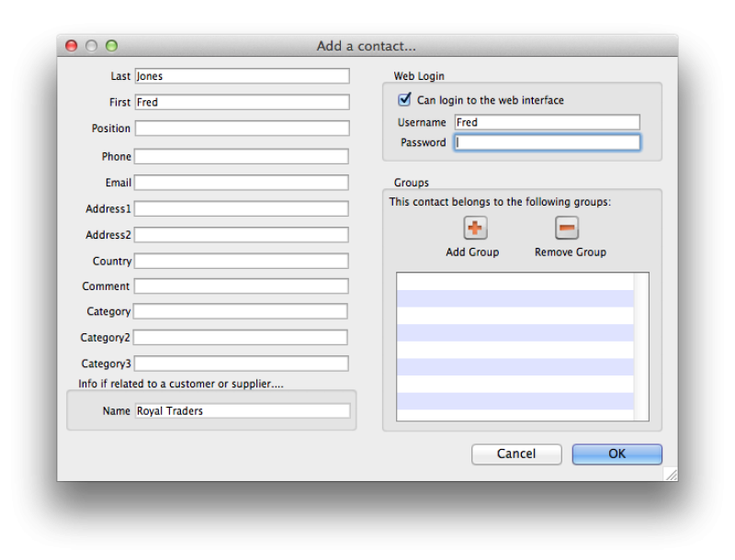Select the Country input field

coord(241,261)
